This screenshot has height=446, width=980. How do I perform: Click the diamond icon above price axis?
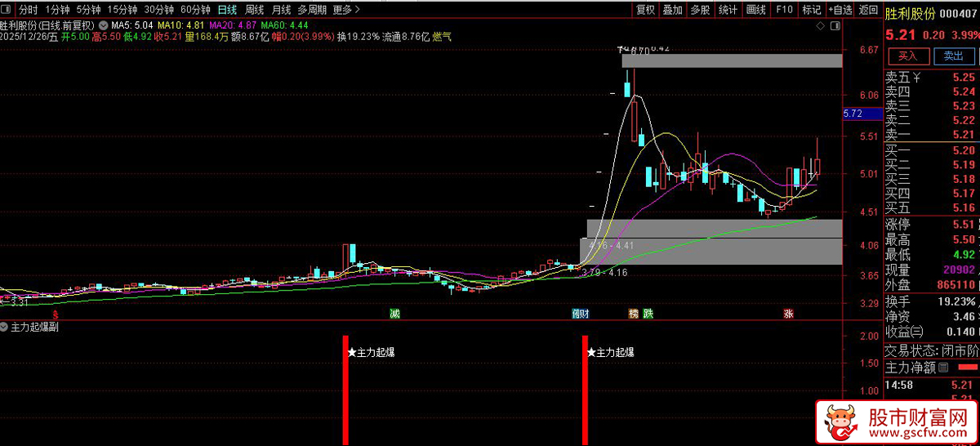(x=822, y=27)
